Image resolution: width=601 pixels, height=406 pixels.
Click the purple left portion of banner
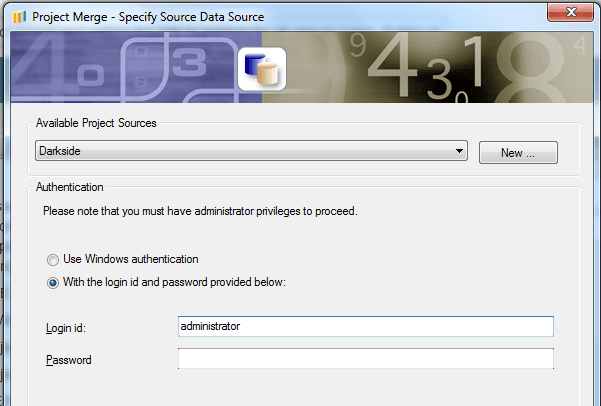(125, 67)
